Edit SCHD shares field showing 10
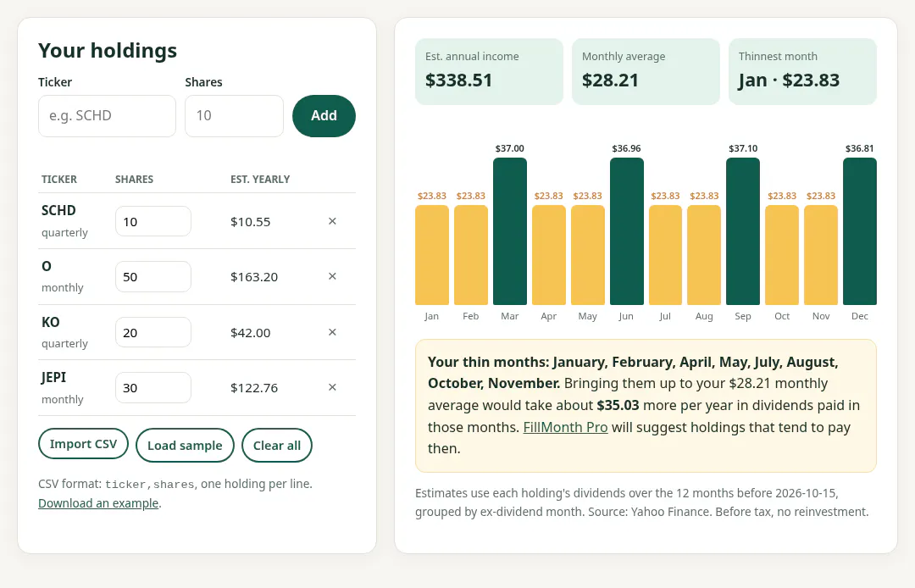 [x=152, y=221]
